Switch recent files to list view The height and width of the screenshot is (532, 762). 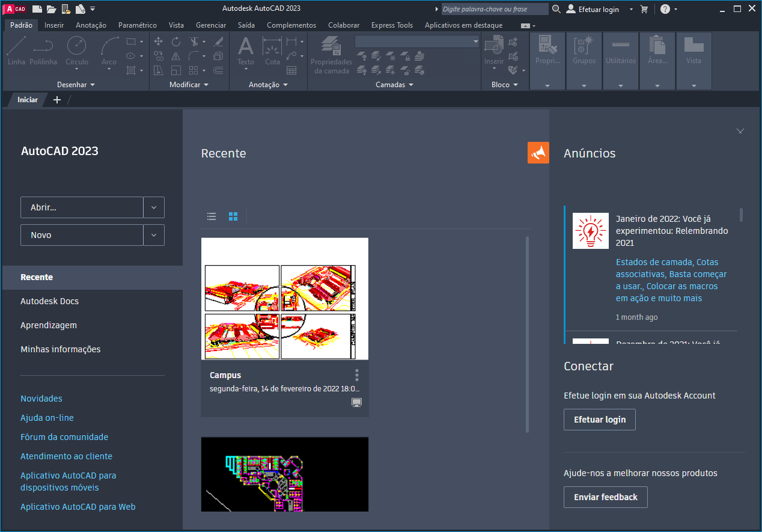coord(212,216)
